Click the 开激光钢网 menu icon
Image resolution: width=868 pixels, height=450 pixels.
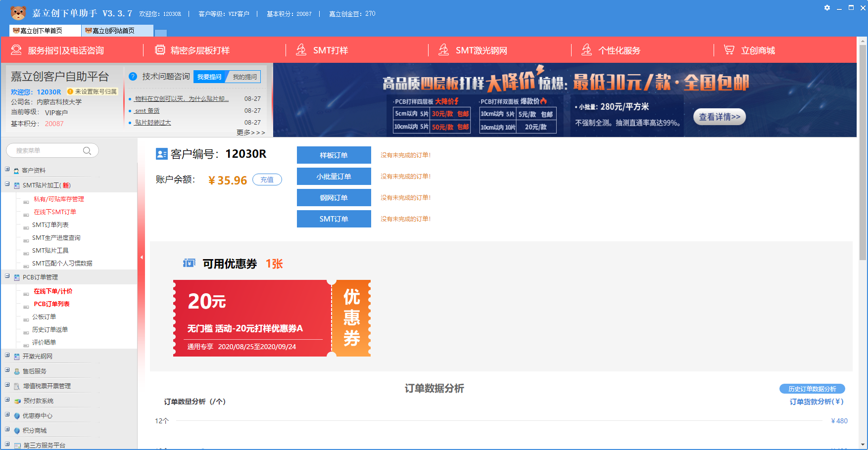(x=17, y=357)
